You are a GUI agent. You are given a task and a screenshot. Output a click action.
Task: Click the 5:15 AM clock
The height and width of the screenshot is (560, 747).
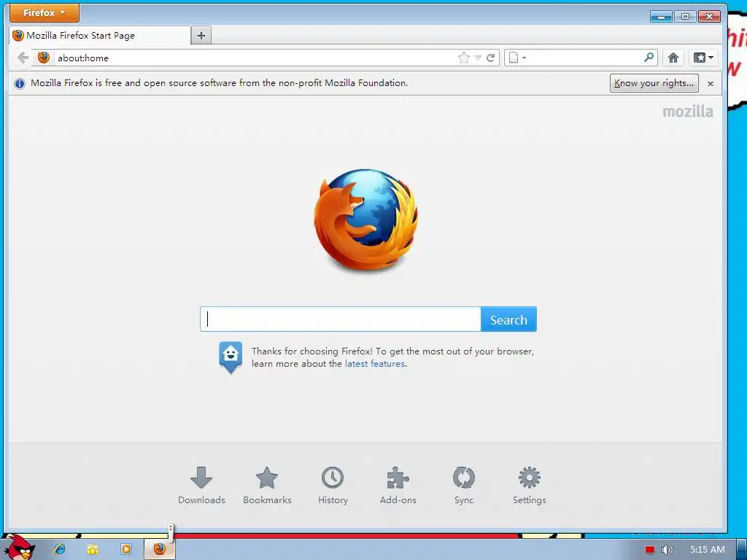coord(708,550)
